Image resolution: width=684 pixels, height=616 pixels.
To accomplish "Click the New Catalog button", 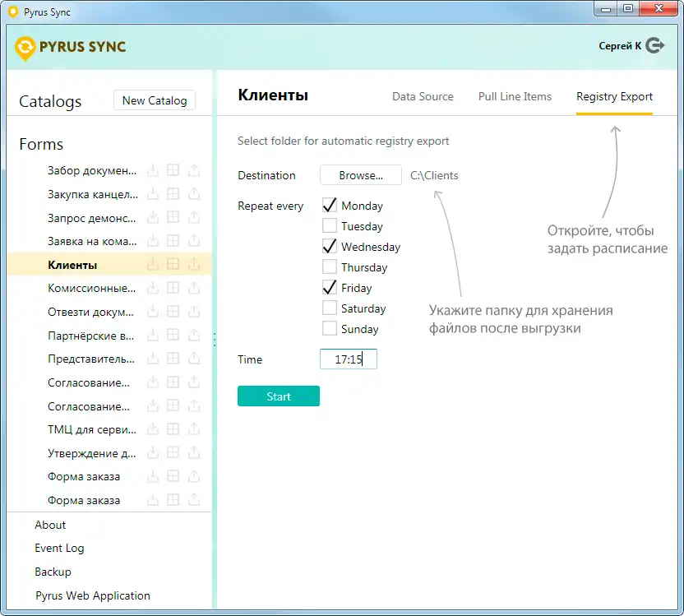I will point(155,100).
